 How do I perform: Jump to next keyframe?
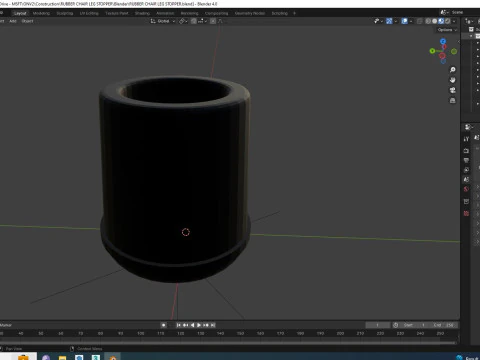point(206,325)
